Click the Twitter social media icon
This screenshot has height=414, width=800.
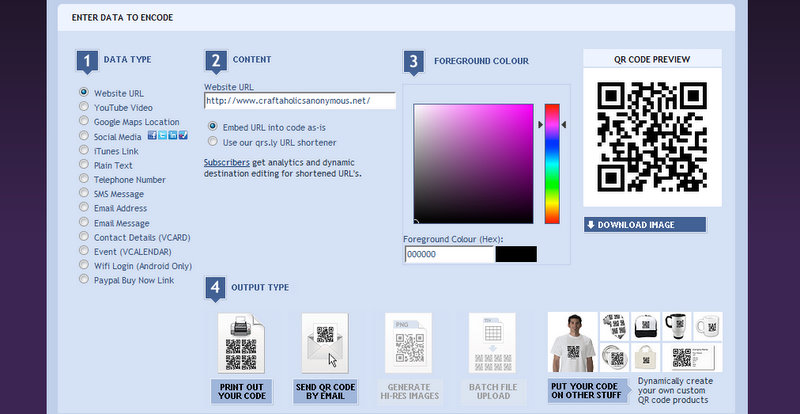[162, 135]
